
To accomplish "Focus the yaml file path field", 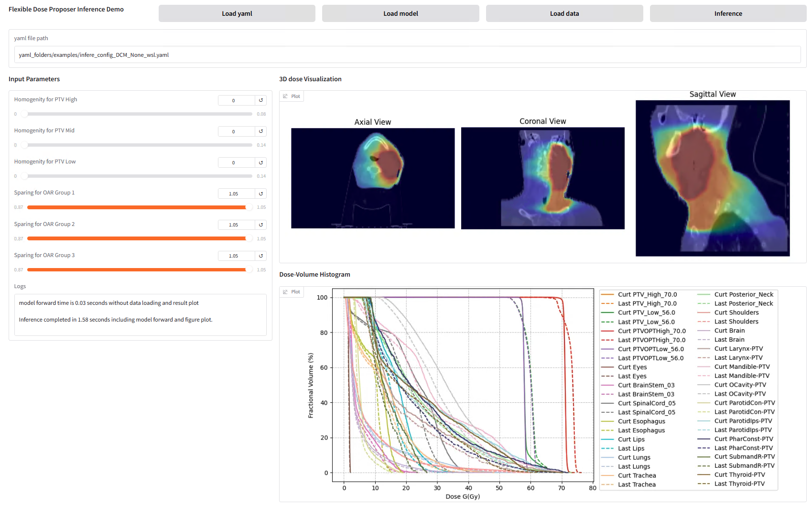I will 407,55.
